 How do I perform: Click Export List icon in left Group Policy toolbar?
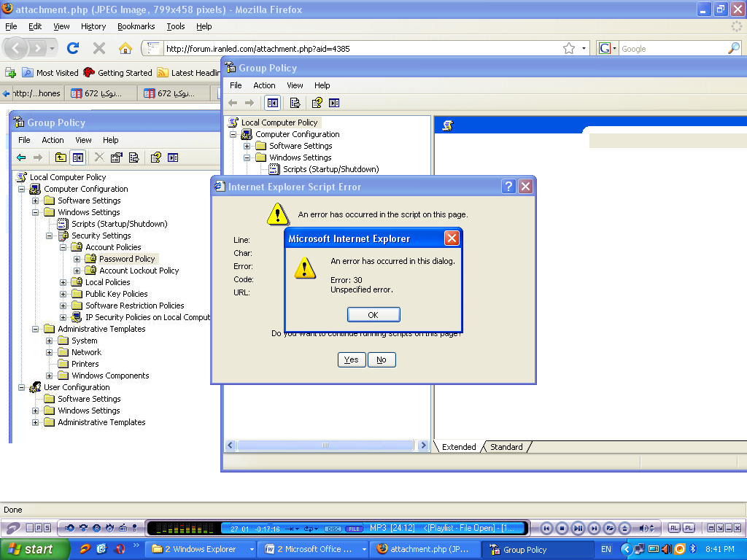(134, 157)
